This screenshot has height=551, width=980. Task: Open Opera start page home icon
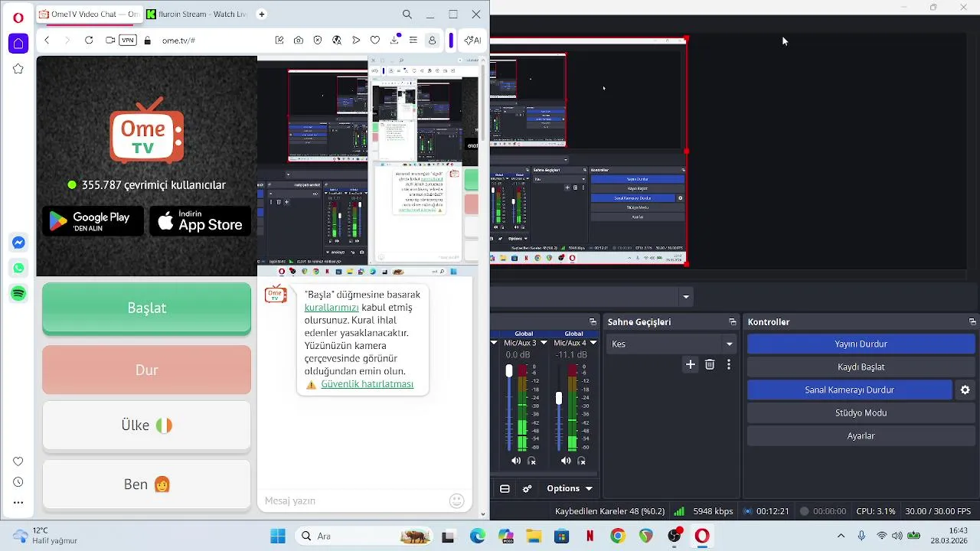(x=18, y=44)
